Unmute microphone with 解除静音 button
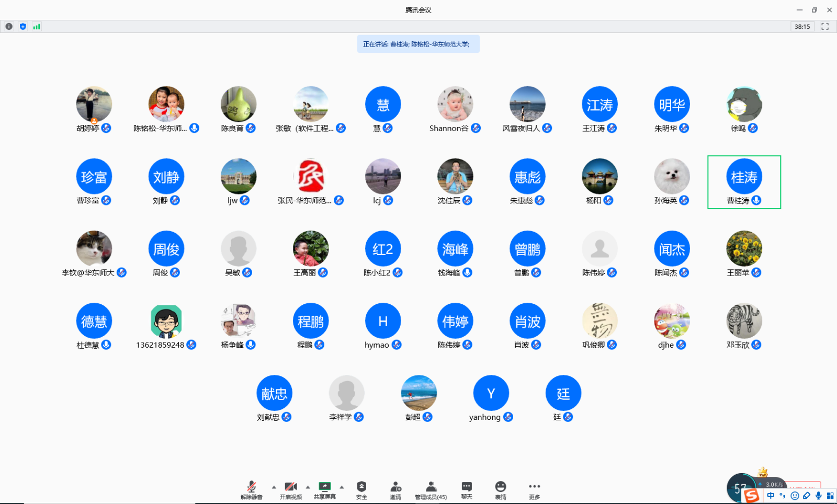This screenshot has height=504, width=837. [252, 490]
